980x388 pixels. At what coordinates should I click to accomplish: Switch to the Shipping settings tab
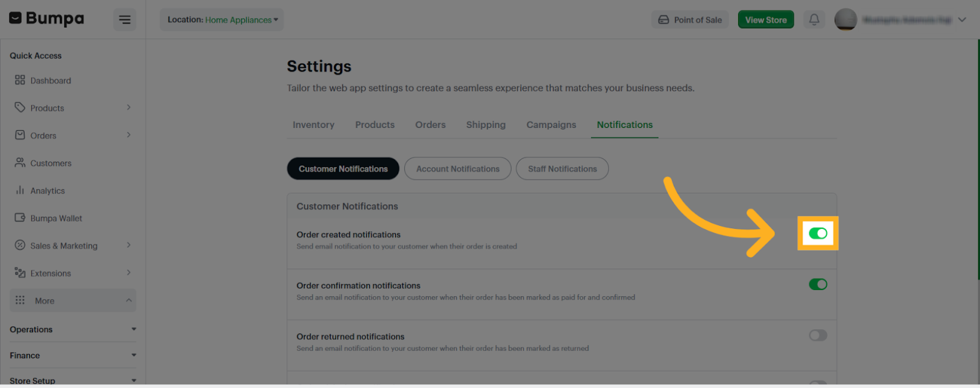pyautogui.click(x=486, y=125)
